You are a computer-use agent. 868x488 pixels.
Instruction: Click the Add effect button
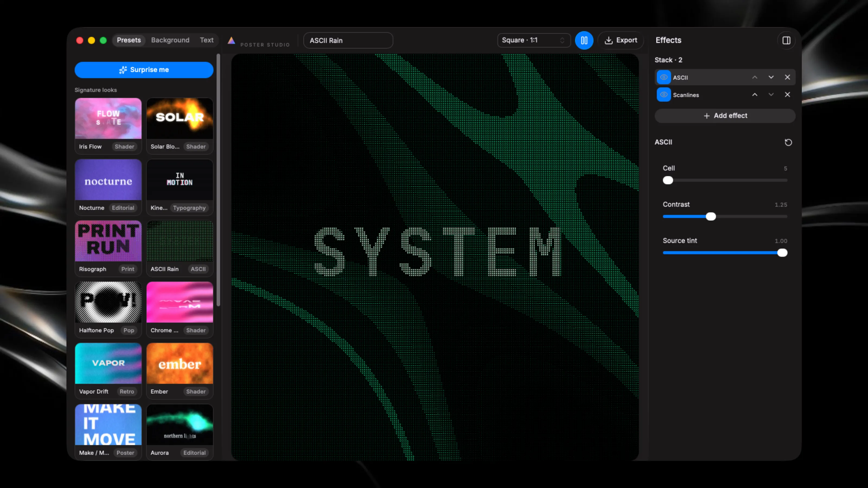tap(725, 116)
